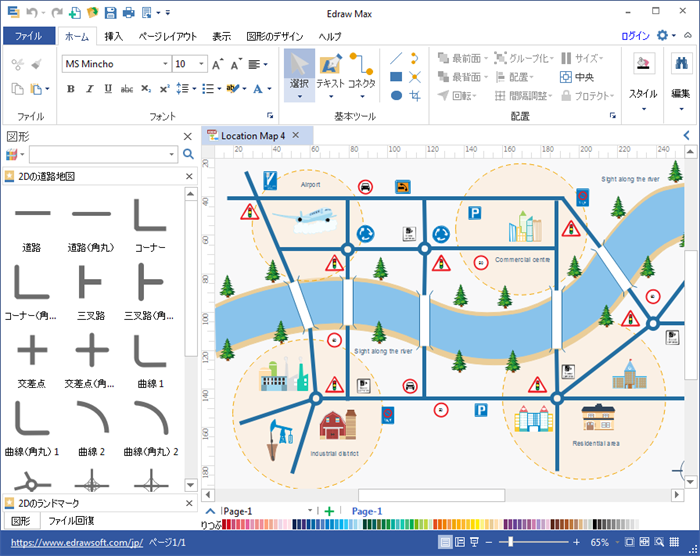Toggle presentation view in status bar
Image resolution: width=700 pixels, height=556 pixels.
(x=474, y=542)
